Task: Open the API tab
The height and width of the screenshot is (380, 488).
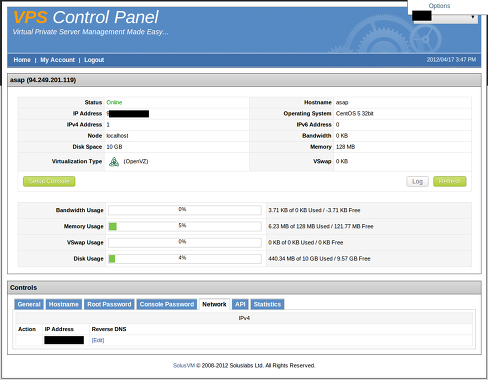Action: coord(240,304)
